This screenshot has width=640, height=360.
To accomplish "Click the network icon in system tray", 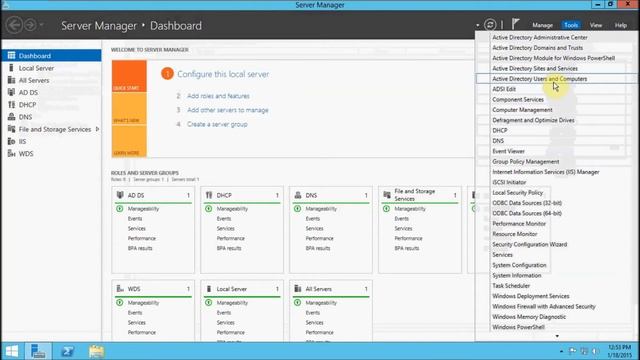I will pos(584,351).
